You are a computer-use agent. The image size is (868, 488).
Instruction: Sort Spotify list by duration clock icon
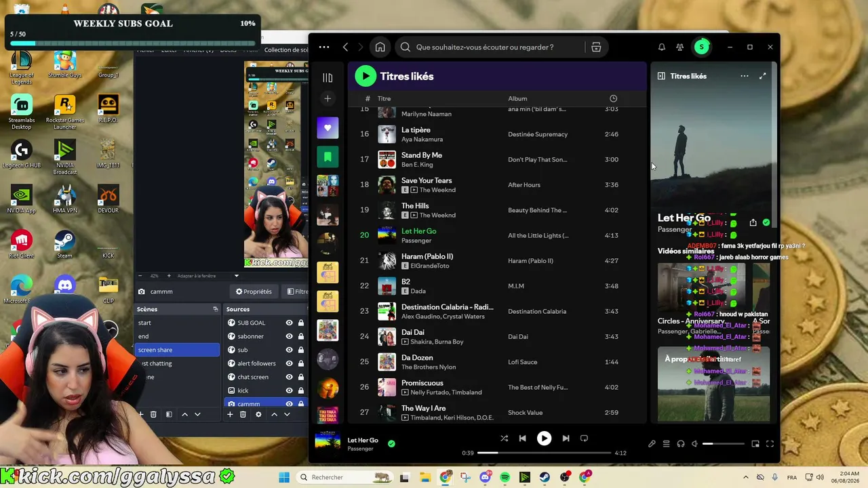(x=613, y=99)
